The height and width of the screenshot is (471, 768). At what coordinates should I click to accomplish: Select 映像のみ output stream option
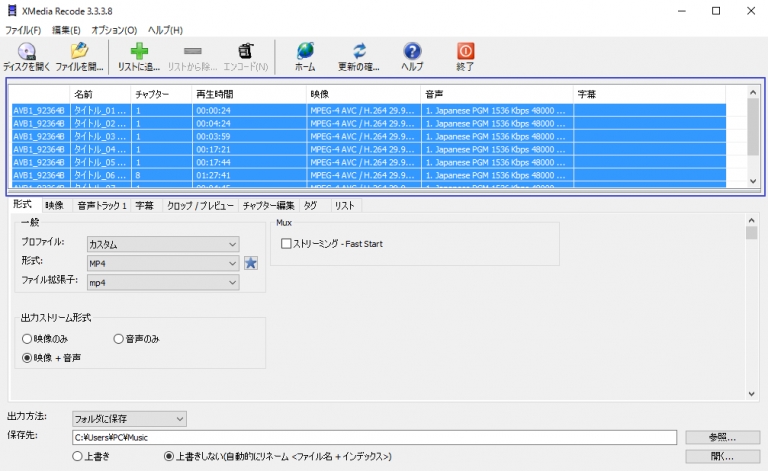tap(27, 339)
